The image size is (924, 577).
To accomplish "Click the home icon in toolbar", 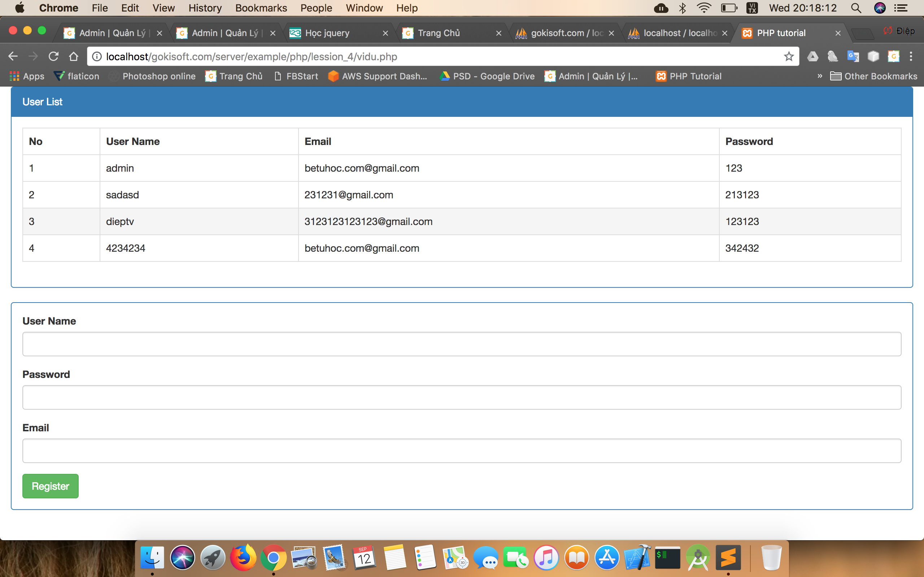I will 74,57.
